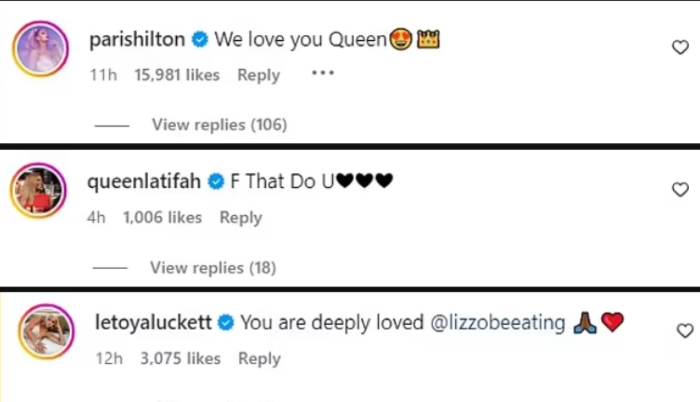Like the parishilton comment with heart icon

(x=680, y=47)
